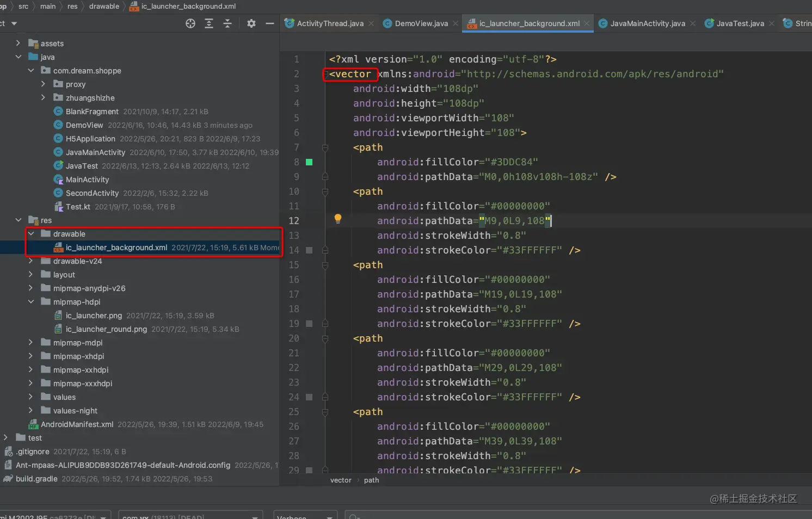Open project panel settings gear
Image resolution: width=812 pixels, height=519 pixels.
click(251, 23)
